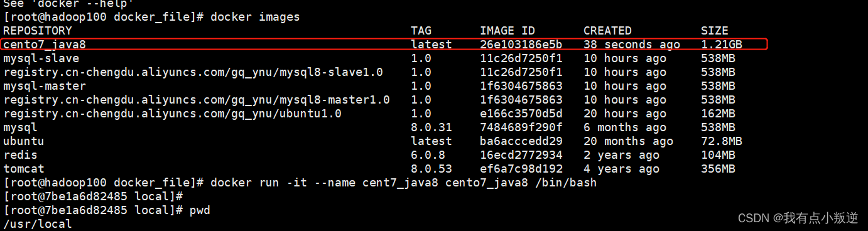This screenshot has height=231, width=868.
Task: Click the gq_ynu/ubuntu1.0 registry path
Action: pos(173,114)
